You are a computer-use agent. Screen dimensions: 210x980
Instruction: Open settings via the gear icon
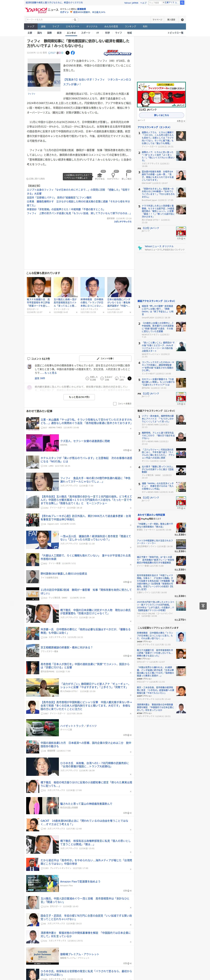(182, 19)
